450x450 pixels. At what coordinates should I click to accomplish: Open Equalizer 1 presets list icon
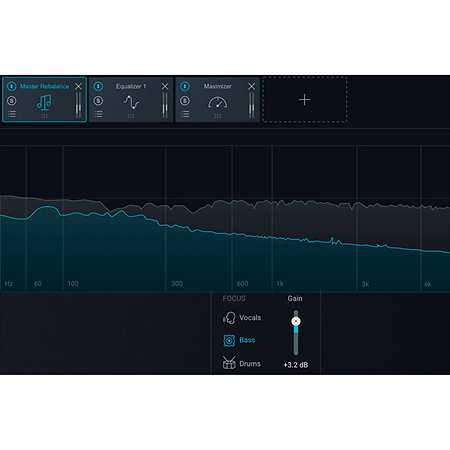(x=98, y=114)
